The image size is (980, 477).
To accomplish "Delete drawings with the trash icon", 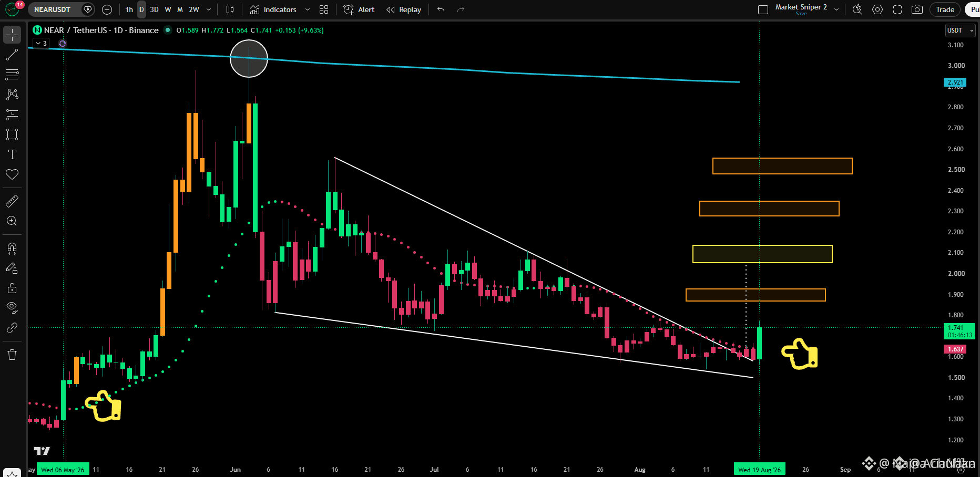I will [12, 355].
